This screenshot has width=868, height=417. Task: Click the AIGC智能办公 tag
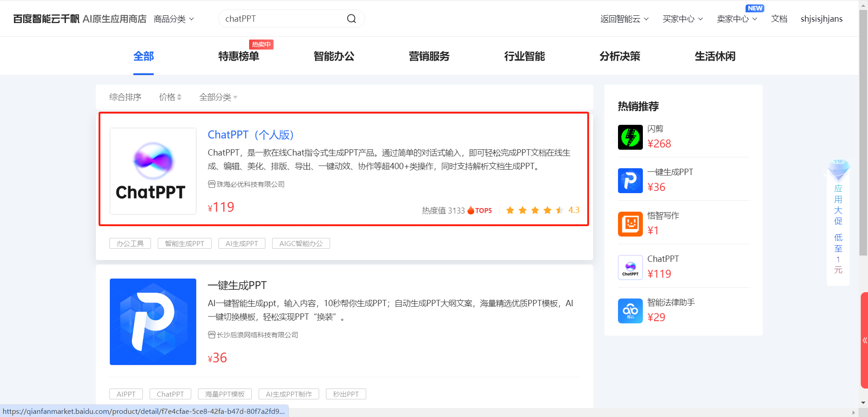(301, 243)
